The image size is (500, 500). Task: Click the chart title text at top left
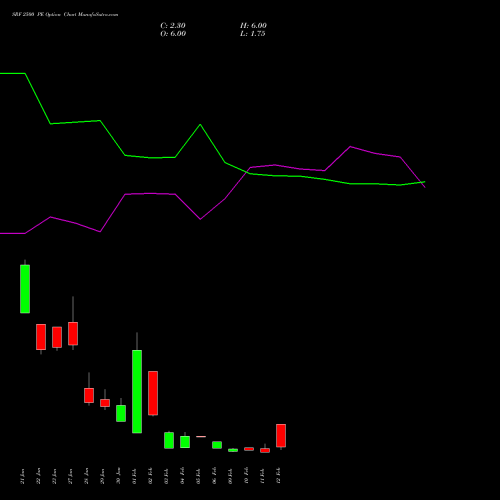[65, 15]
